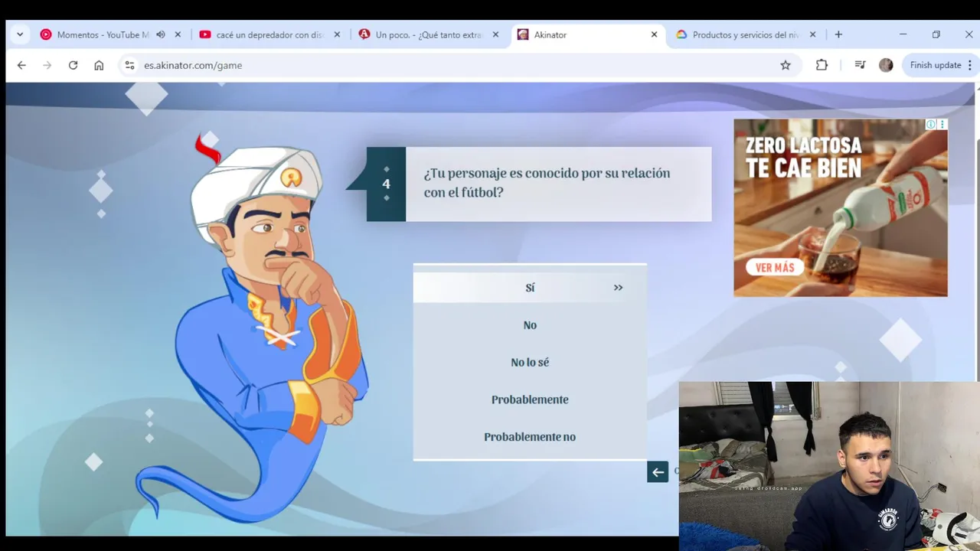Reload the Akinator page
The image size is (980, 551).
click(73, 65)
